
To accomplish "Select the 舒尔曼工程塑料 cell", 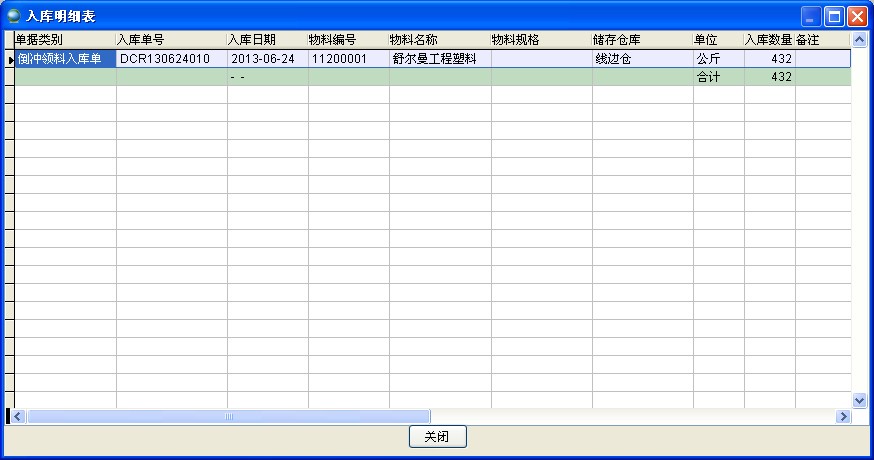I will (439, 59).
